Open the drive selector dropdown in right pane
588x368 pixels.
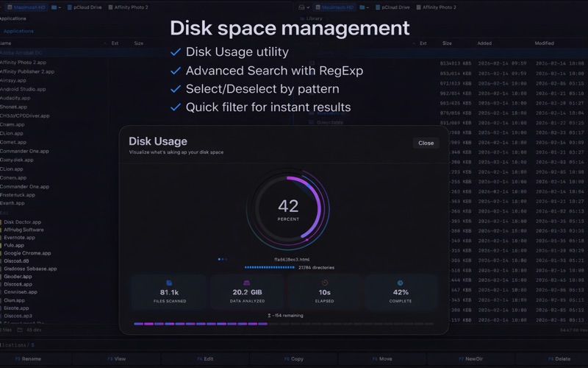[x=304, y=7]
